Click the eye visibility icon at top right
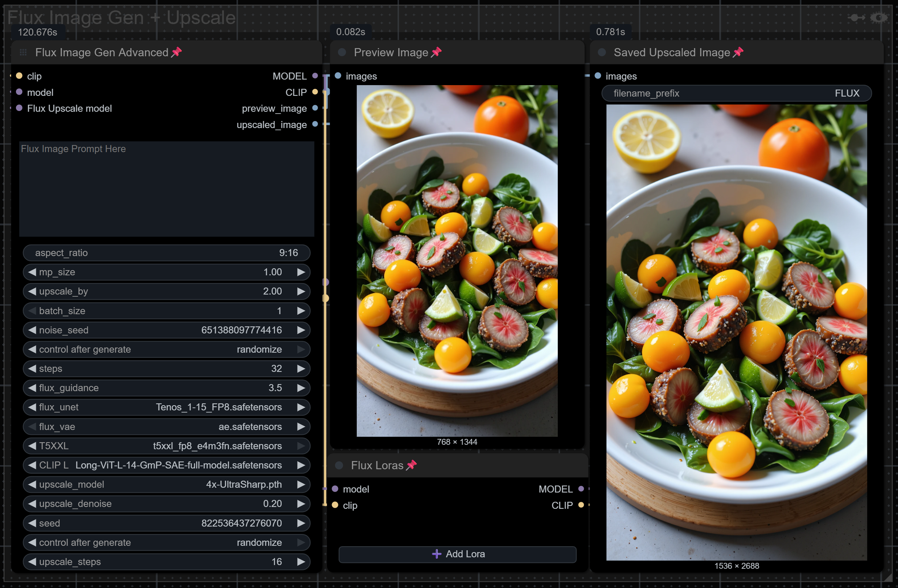This screenshot has width=898, height=588. tap(879, 18)
